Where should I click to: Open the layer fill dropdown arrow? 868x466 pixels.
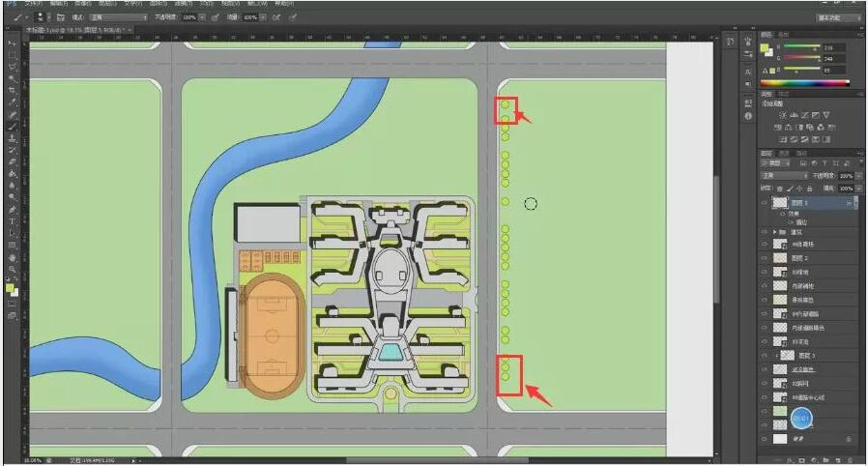tap(858, 189)
